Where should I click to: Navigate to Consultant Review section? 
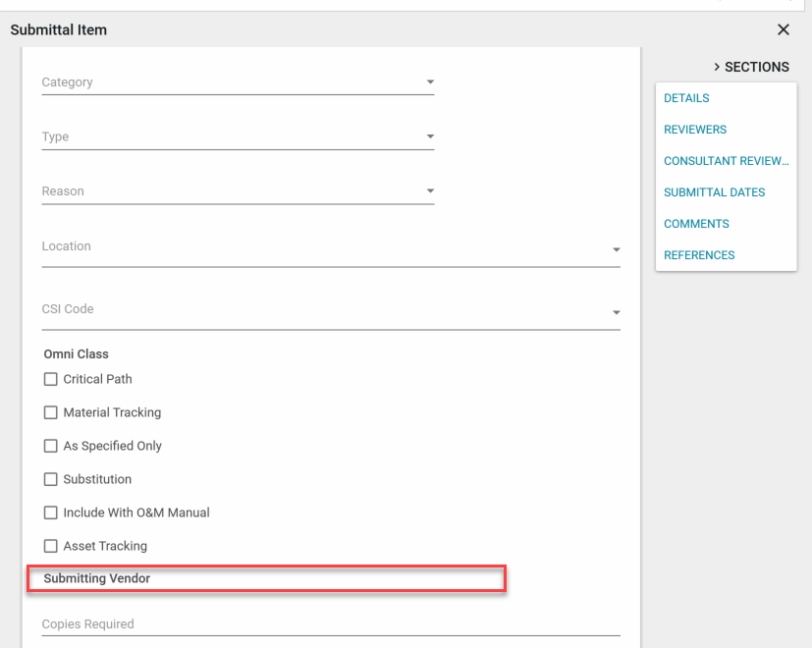(726, 161)
